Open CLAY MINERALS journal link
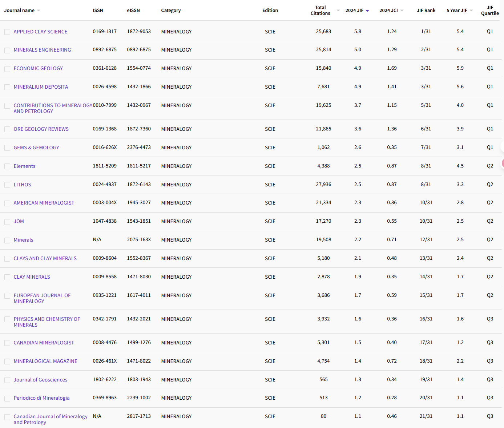The height and width of the screenshot is (428, 504). tap(32, 277)
